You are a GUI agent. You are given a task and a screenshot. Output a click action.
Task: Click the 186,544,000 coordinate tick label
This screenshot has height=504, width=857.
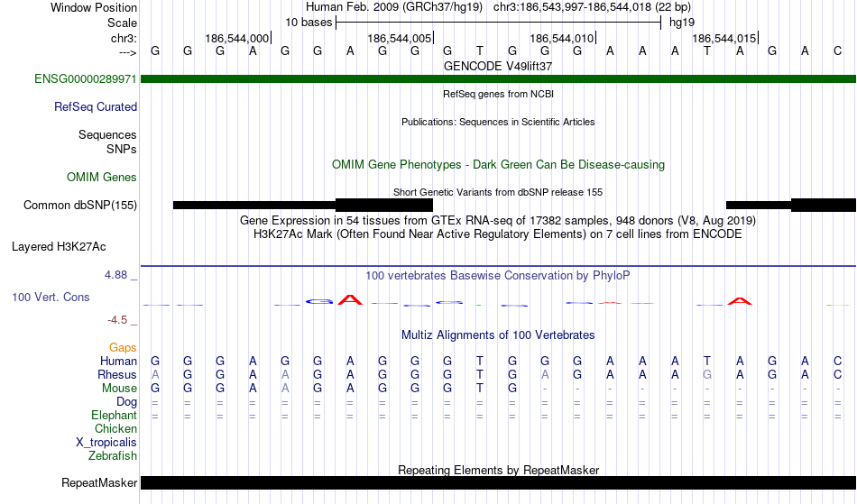(x=237, y=39)
